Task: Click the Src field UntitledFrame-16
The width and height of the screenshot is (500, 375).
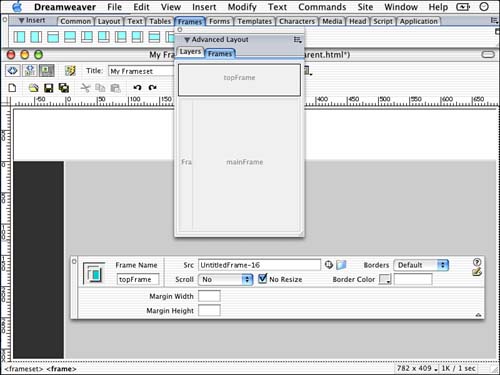Action: pyautogui.click(x=259, y=265)
